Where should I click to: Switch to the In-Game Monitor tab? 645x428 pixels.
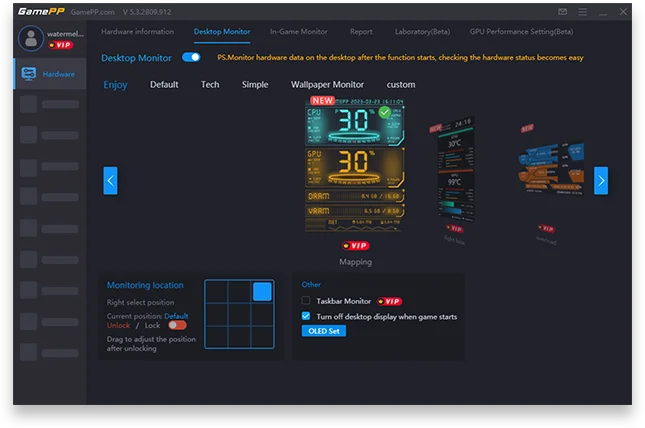(x=298, y=32)
